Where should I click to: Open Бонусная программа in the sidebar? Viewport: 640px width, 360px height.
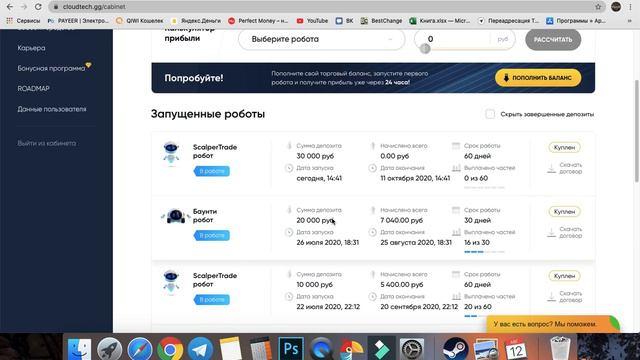(51, 68)
